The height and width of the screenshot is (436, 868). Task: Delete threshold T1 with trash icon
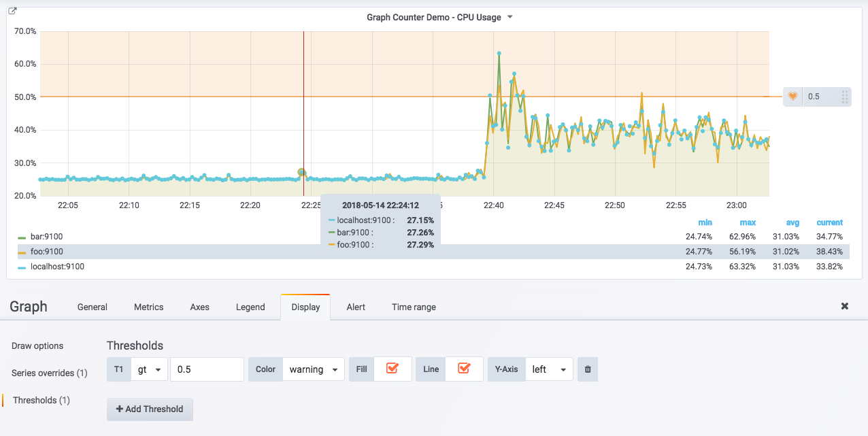588,369
